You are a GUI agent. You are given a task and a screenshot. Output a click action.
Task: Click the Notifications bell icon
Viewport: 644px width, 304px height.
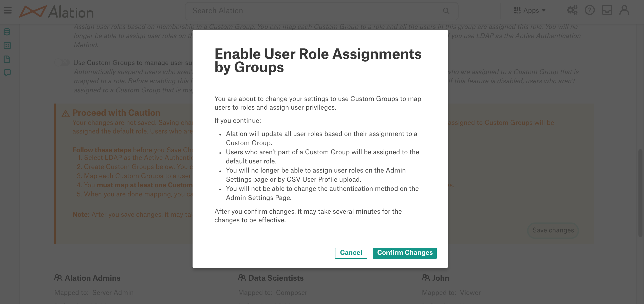pyautogui.click(x=607, y=11)
